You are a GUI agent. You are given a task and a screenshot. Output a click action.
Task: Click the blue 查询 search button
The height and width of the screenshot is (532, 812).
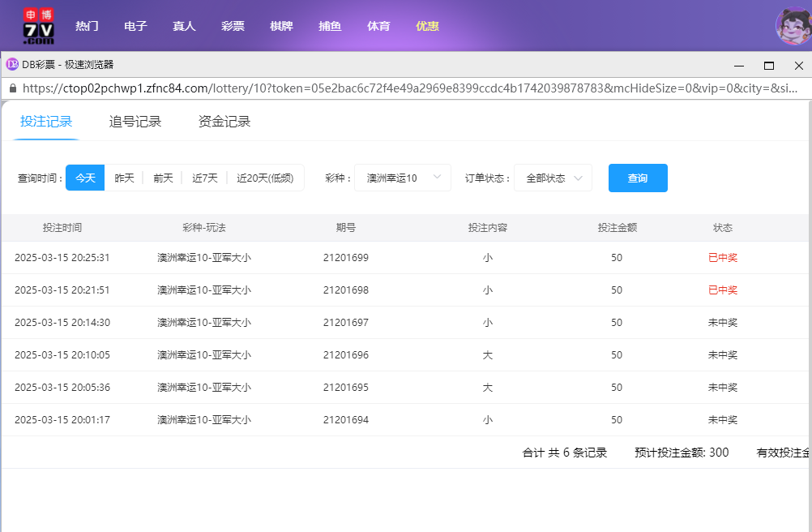click(638, 177)
